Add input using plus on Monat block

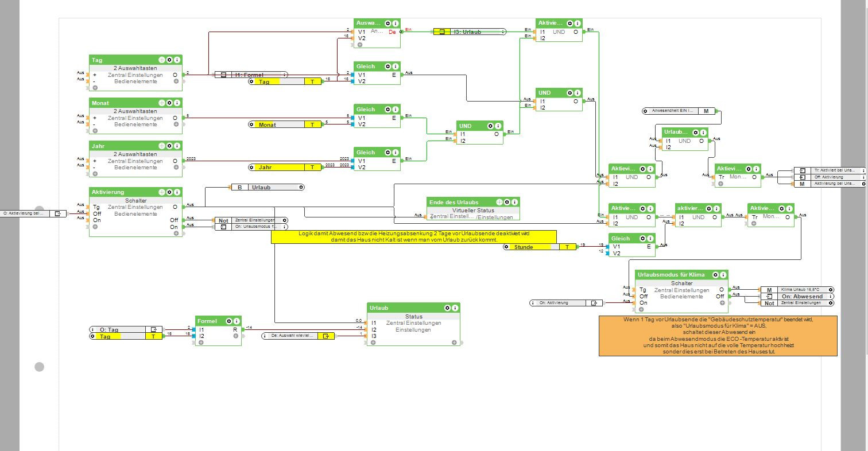click(95, 131)
